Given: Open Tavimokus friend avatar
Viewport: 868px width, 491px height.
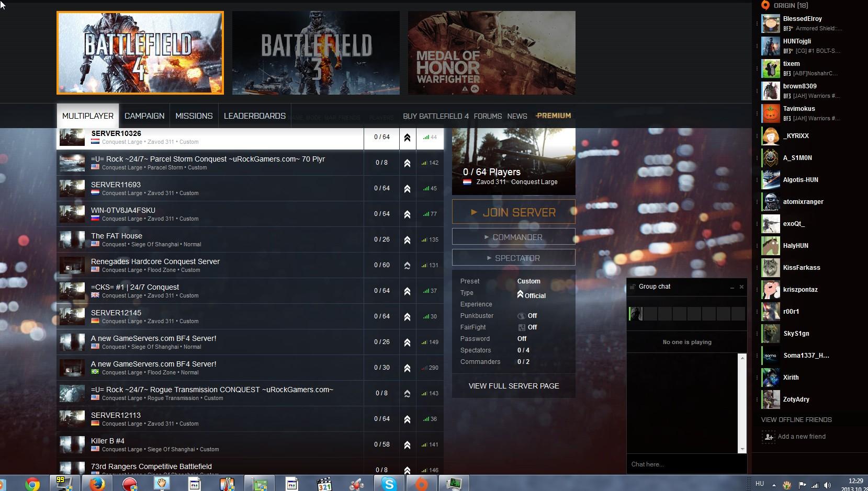Looking at the screenshot, I should tap(770, 113).
